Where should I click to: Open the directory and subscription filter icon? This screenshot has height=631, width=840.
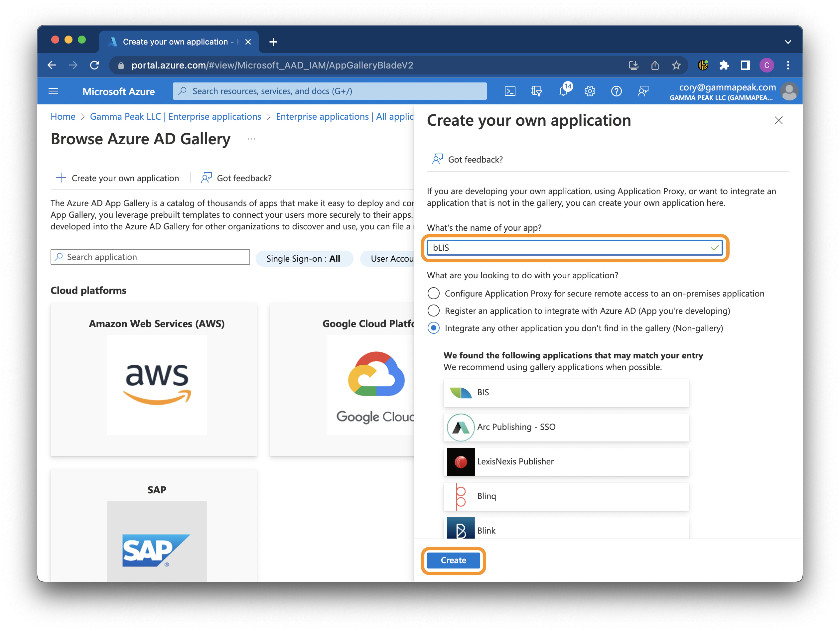tap(537, 91)
